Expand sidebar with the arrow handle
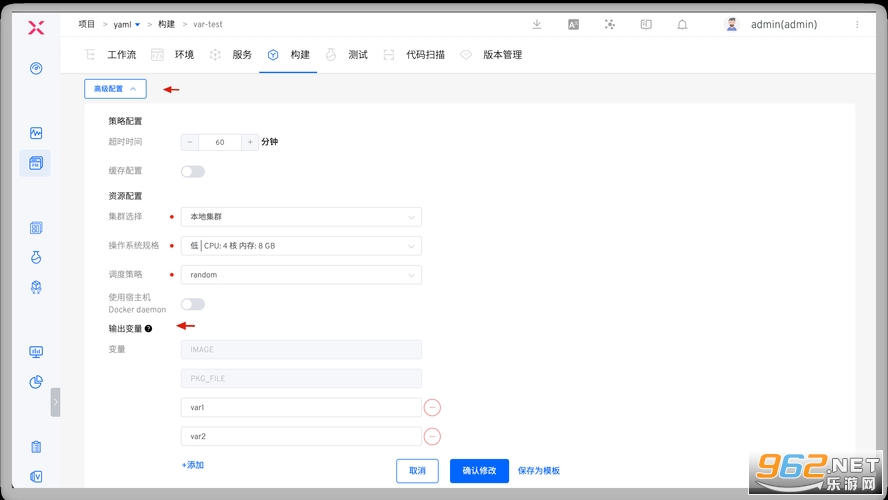The width and height of the screenshot is (888, 500). [56, 402]
